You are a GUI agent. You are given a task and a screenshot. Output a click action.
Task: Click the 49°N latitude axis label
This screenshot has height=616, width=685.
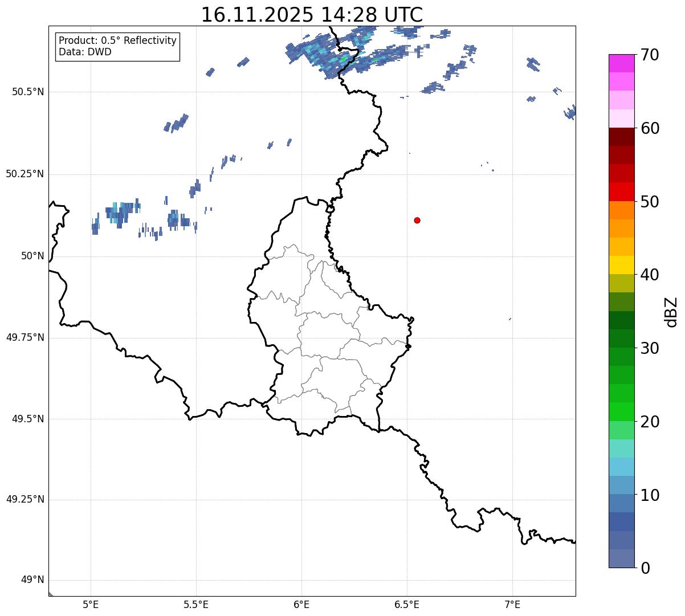pyautogui.click(x=32, y=580)
